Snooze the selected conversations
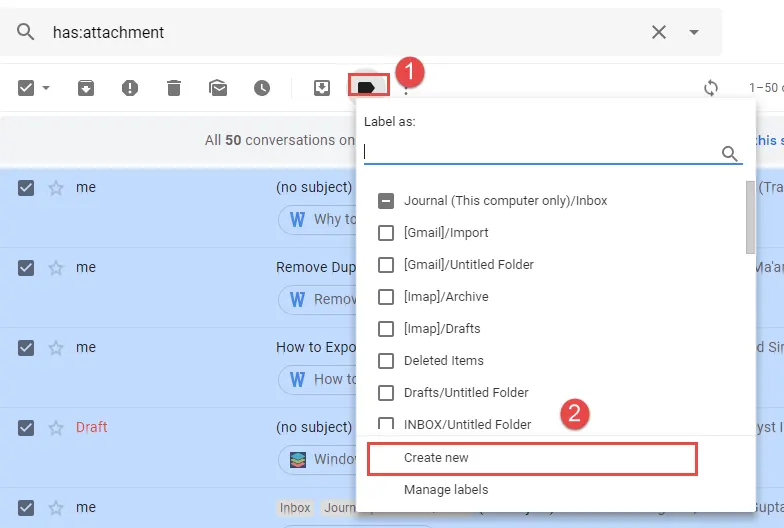Screen dimensions: 784x528 [x=262, y=88]
